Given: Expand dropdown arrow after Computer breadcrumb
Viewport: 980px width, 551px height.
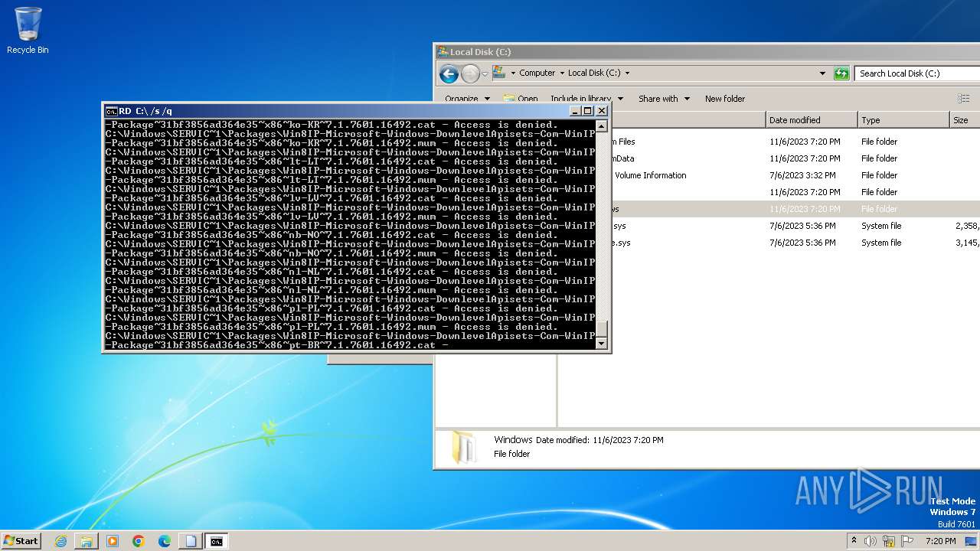Looking at the screenshot, I should coord(561,73).
